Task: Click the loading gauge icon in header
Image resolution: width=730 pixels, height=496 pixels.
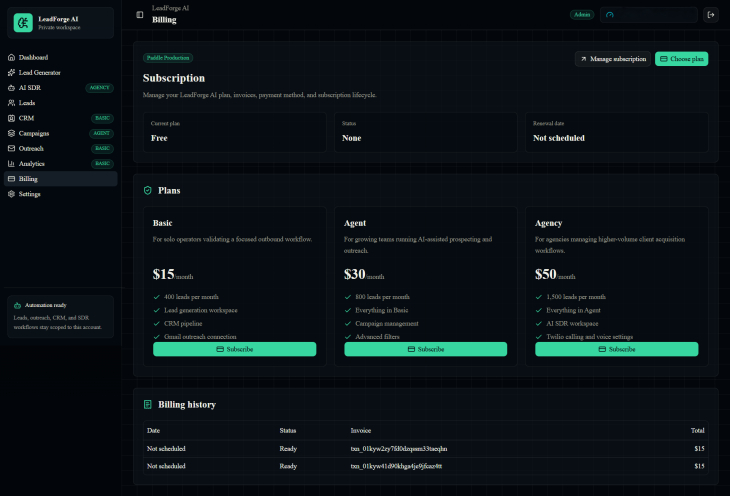Action: (x=609, y=15)
